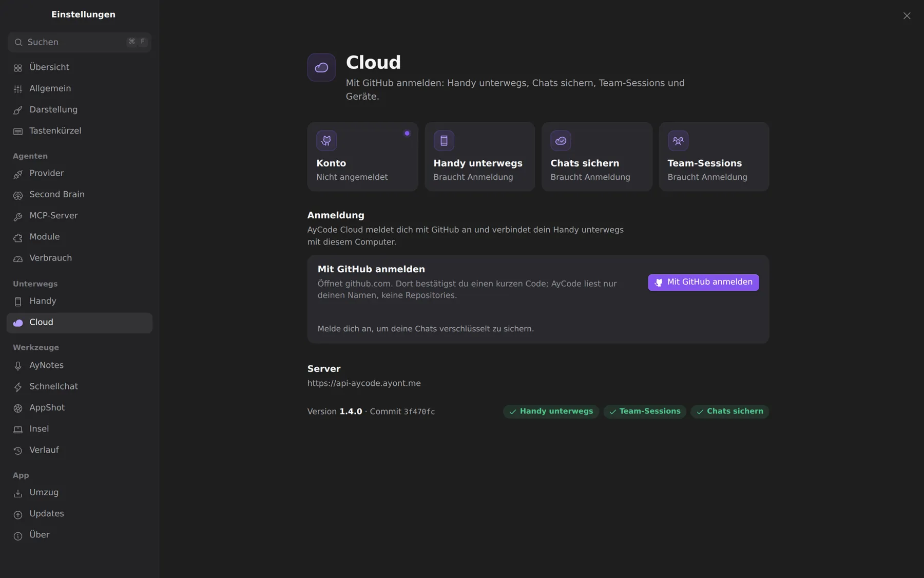The image size is (924, 578).
Task: Select MCP-Server wrench icon
Action: pyautogui.click(x=18, y=216)
